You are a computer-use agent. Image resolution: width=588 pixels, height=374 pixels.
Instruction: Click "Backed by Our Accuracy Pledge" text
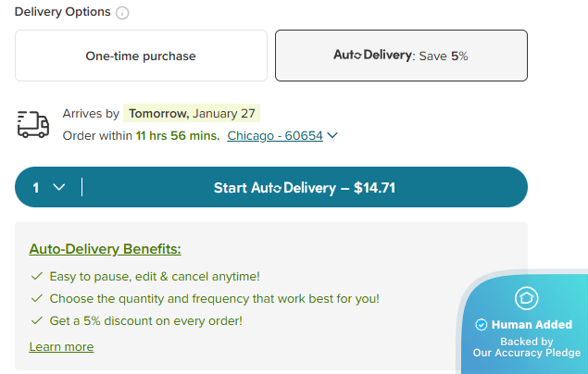[x=527, y=347]
